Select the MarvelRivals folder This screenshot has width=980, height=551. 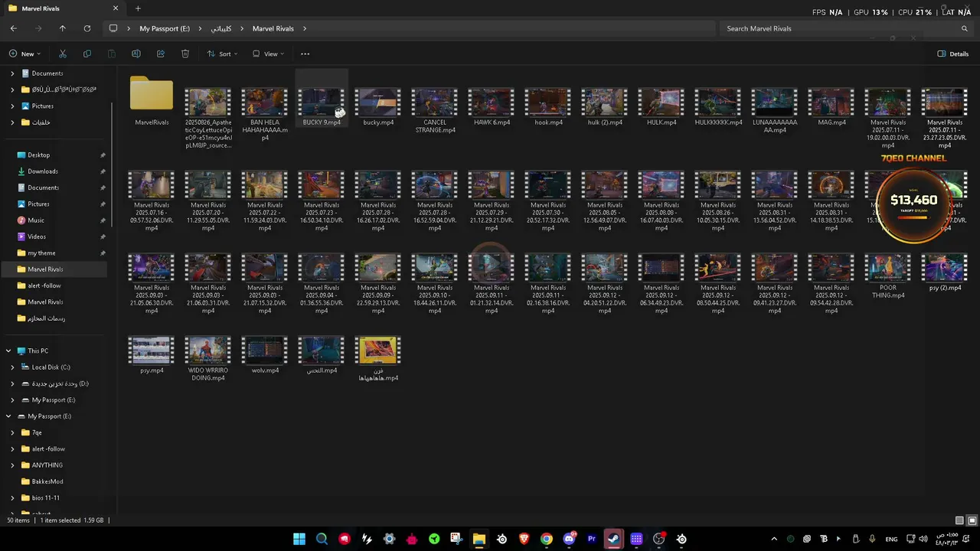pos(152,101)
